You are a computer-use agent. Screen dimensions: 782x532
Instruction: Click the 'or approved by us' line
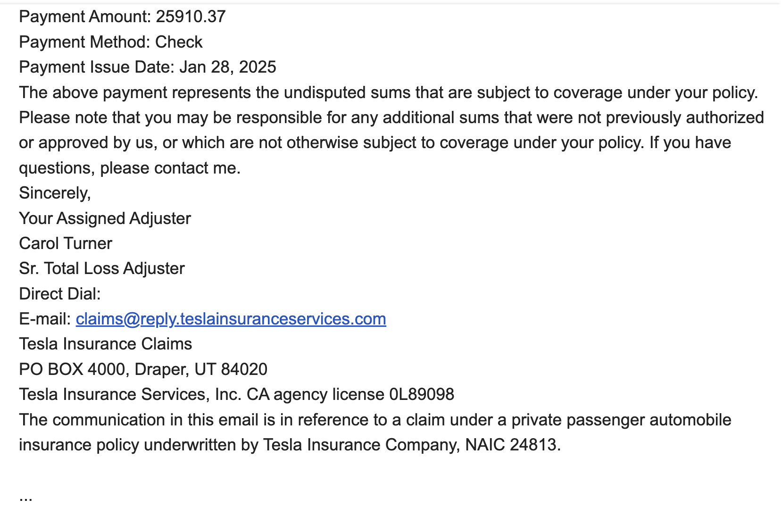click(374, 143)
